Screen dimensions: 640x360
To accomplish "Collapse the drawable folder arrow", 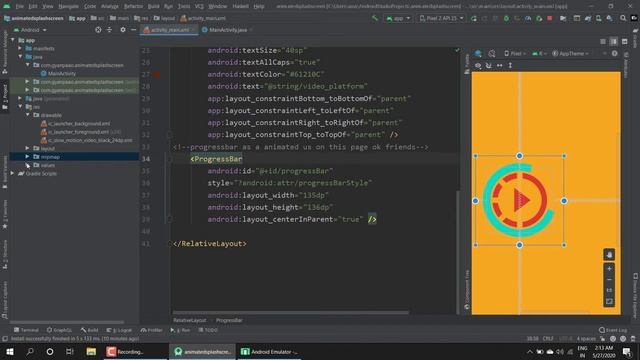I will [x=28, y=115].
